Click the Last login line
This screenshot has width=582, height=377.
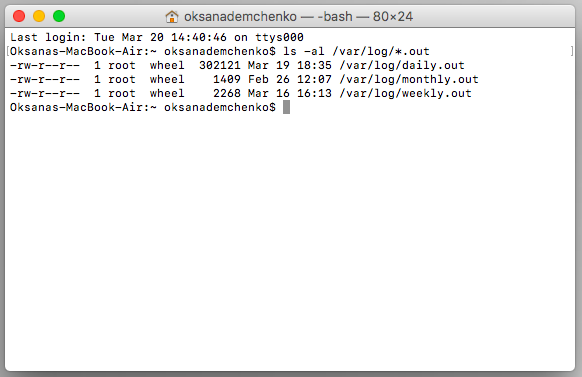(x=157, y=37)
